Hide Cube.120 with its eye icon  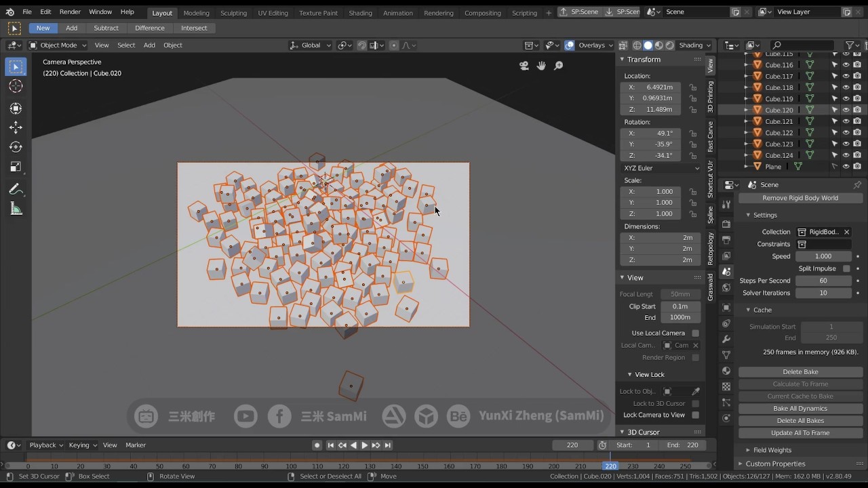pyautogui.click(x=846, y=110)
